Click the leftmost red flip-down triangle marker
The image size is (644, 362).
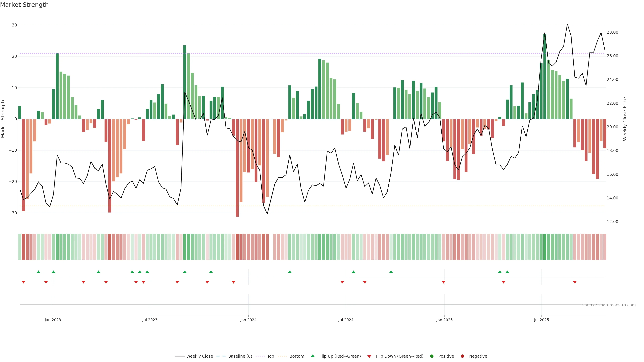pos(23,282)
